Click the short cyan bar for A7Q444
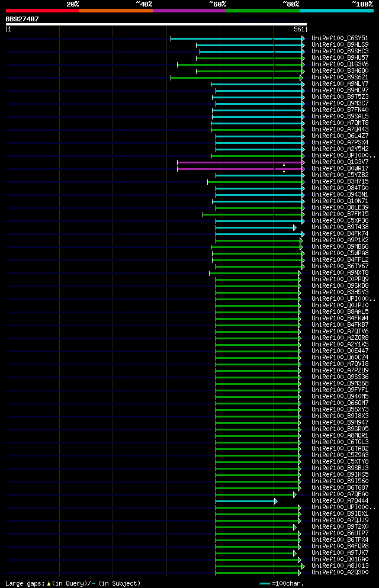The height and width of the screenshot is (588, 379). pos(246,502)
